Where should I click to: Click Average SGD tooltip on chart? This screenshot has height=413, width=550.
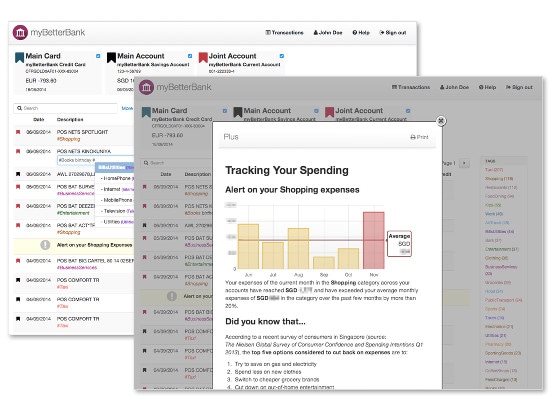[399, 244]
